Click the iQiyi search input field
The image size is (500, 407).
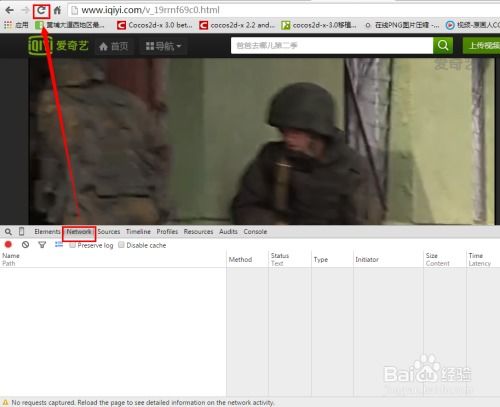point(332,45)
